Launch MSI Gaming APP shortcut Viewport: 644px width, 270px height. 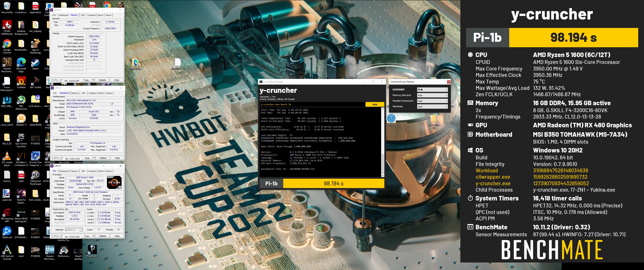tap(7, 215)
